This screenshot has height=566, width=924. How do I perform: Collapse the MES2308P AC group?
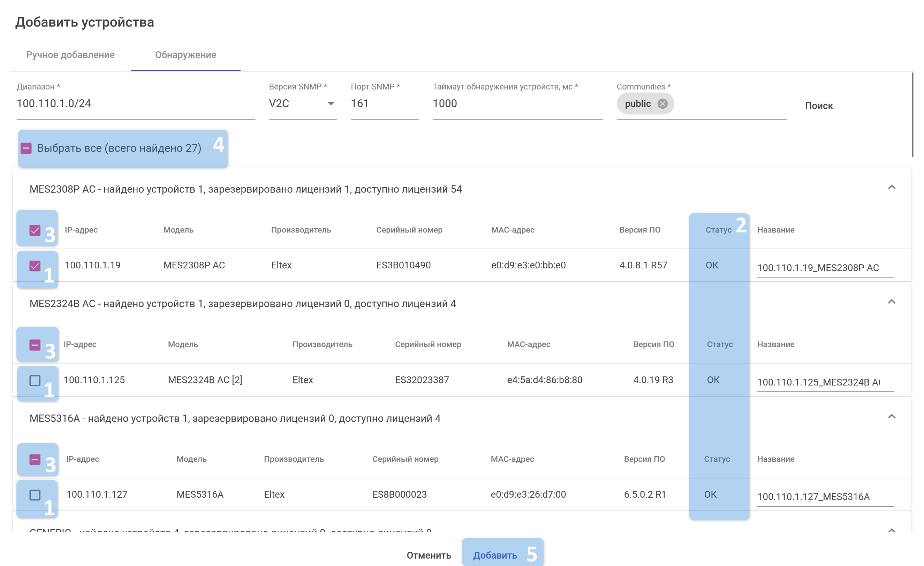pos(891,188)
